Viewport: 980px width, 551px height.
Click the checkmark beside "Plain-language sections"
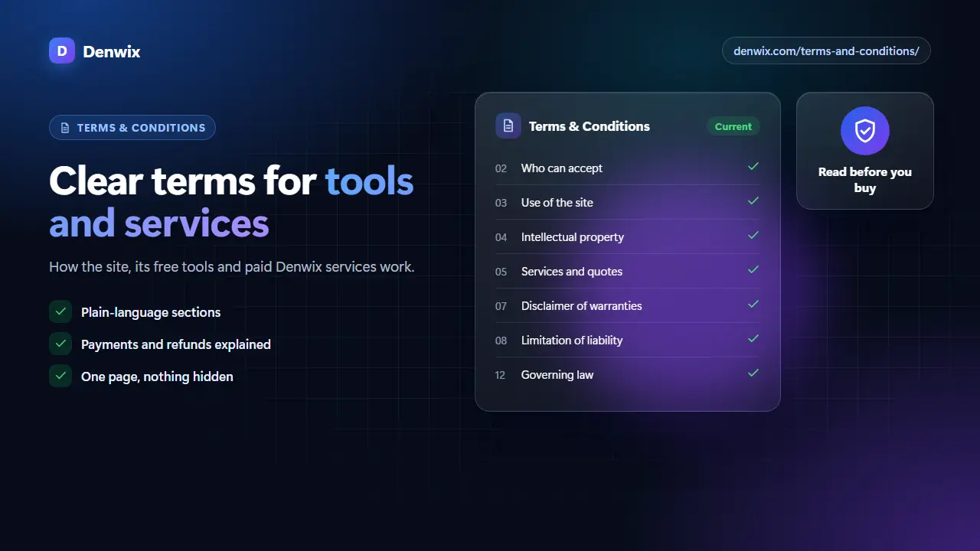tap(60, 311)
